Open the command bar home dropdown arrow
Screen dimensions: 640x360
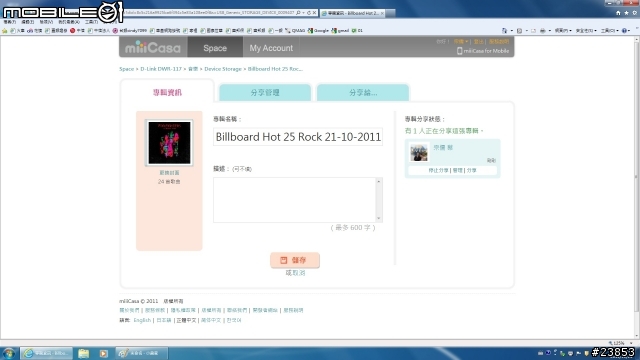point(511,31)
